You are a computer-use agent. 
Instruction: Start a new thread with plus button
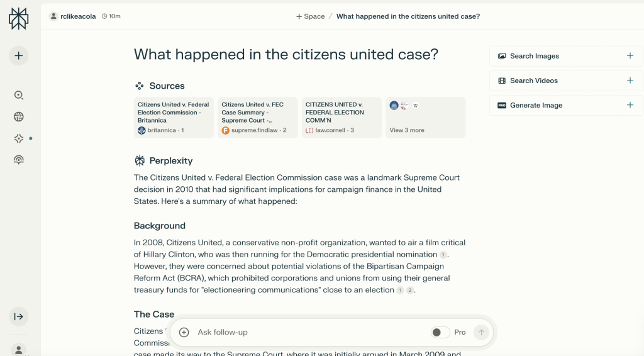[18, 55]
